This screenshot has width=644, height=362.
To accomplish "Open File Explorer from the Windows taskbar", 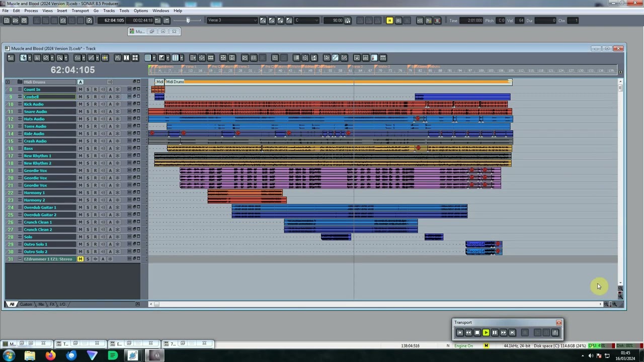I will [30, 355].
